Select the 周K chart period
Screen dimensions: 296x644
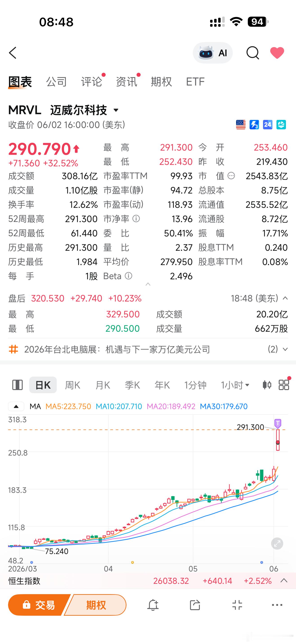73,385
